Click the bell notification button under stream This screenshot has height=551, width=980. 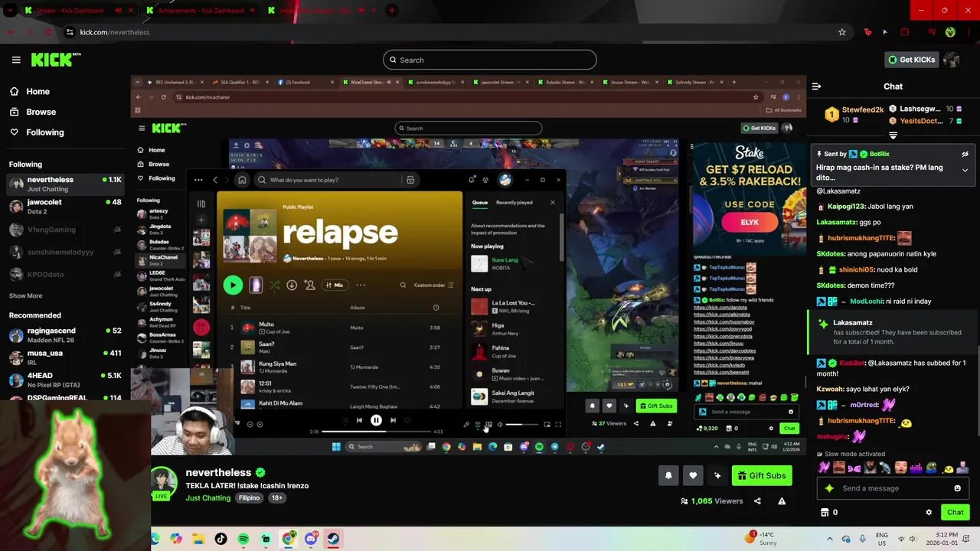(x=668, y=475)
